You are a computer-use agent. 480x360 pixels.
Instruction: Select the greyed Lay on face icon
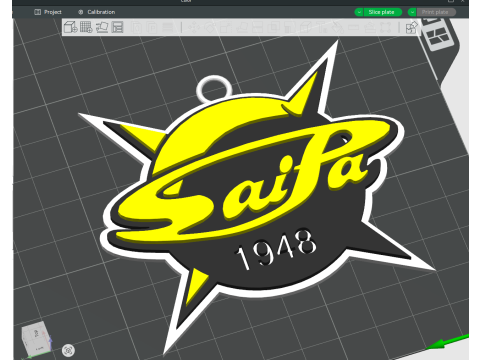(241, 27)
